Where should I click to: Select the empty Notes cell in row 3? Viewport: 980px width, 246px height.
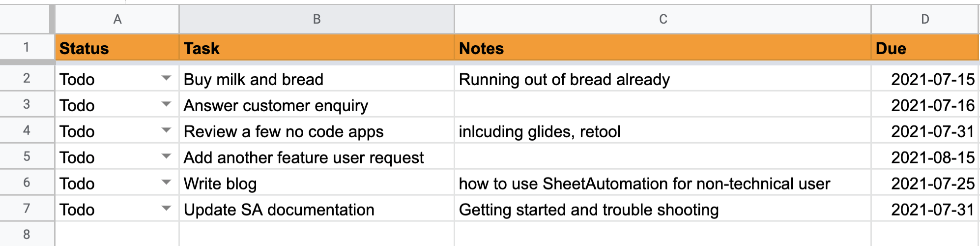click(x=663, y=105)
